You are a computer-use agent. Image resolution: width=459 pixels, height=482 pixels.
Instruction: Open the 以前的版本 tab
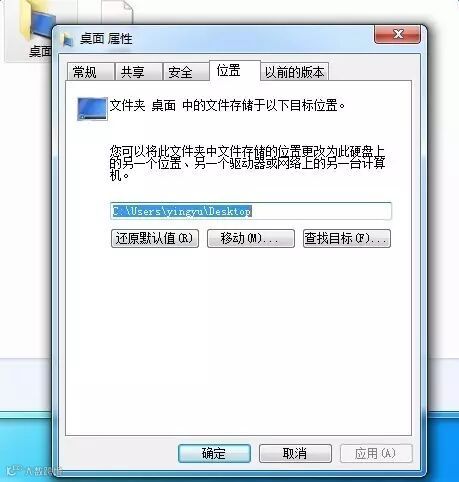pyautogui.click(x=294, y=72)
